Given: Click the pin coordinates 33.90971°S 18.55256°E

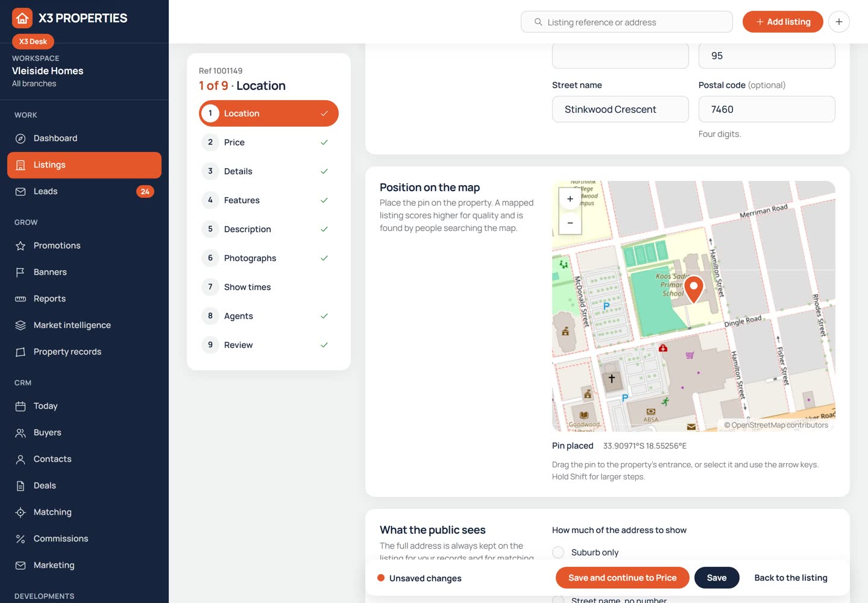Looking at the screenshot, I should pos(645,446).
